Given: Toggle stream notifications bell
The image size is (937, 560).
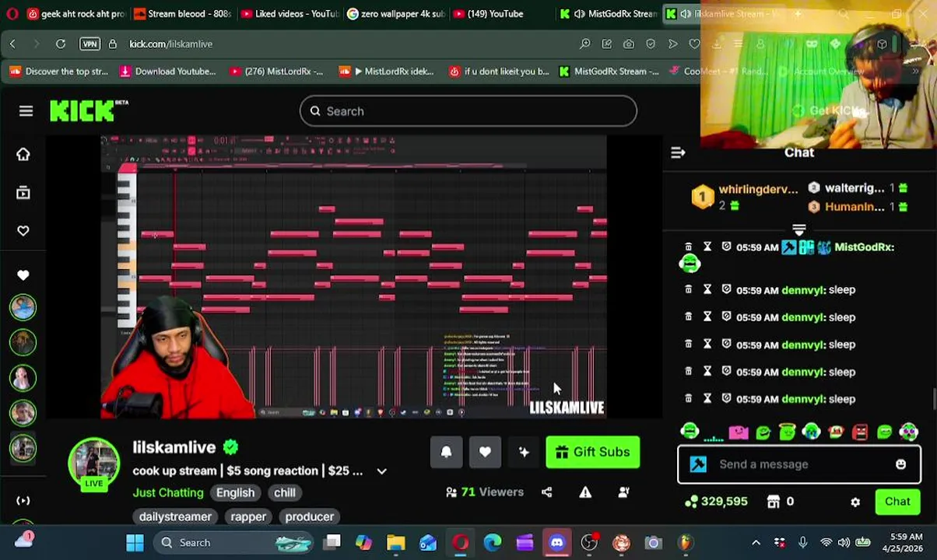Looking at the screenshot, I should pyautogui.click(x=446, y=452).
